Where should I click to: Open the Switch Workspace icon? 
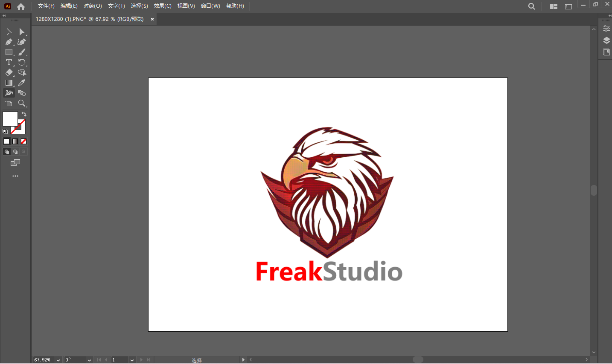pos(568,6)
